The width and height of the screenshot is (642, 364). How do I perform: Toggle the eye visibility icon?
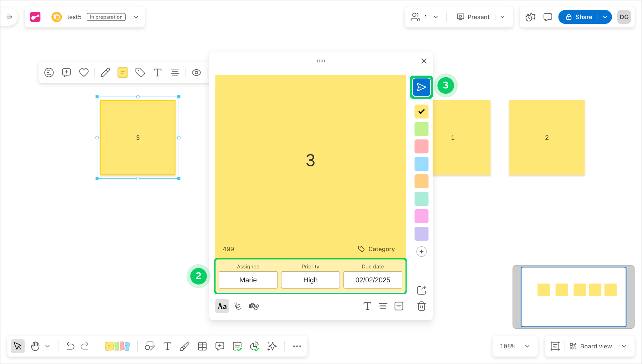click(196, 73)
